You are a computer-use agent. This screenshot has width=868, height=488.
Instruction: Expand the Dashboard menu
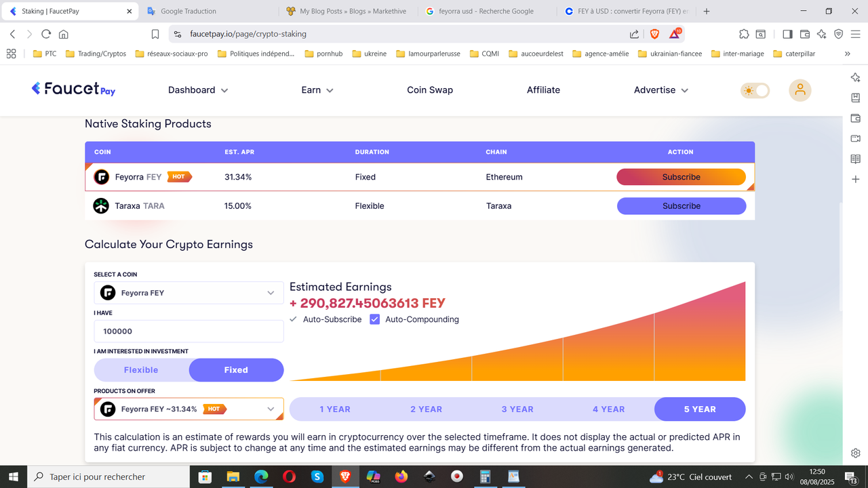click(x=198, y=90)
